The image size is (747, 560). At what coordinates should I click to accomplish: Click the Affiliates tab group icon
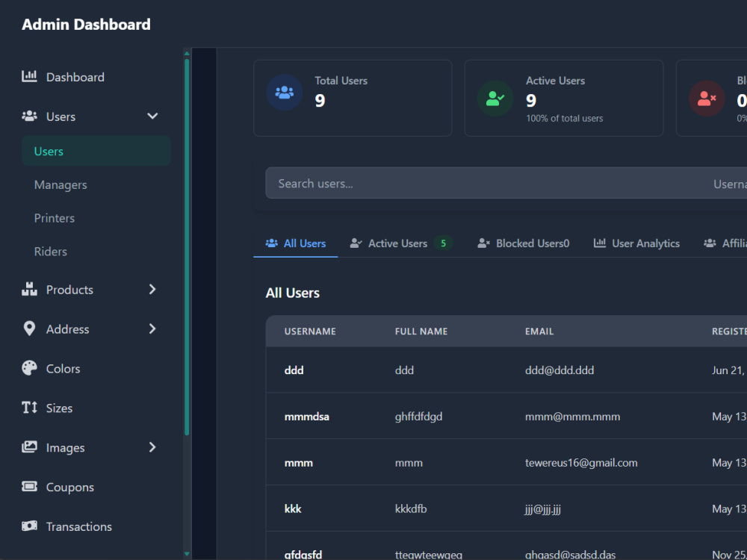tap(710, 243)
